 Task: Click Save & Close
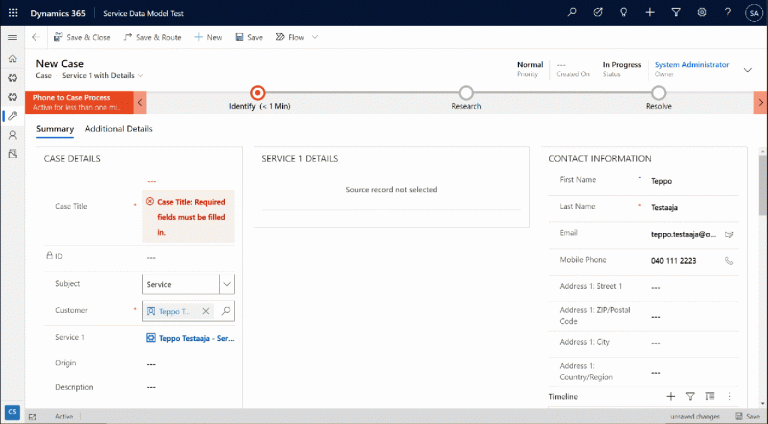point(82,37)
